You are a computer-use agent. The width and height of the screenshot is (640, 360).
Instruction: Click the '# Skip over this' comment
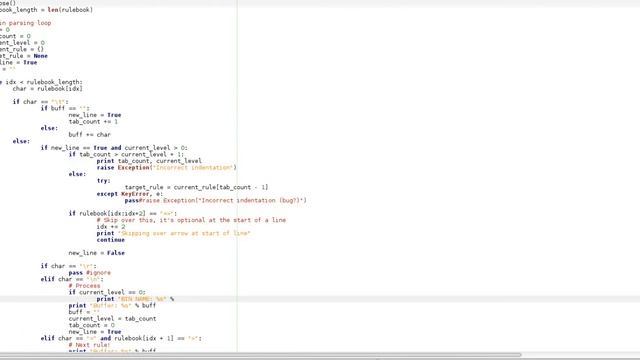coord(191,220)
